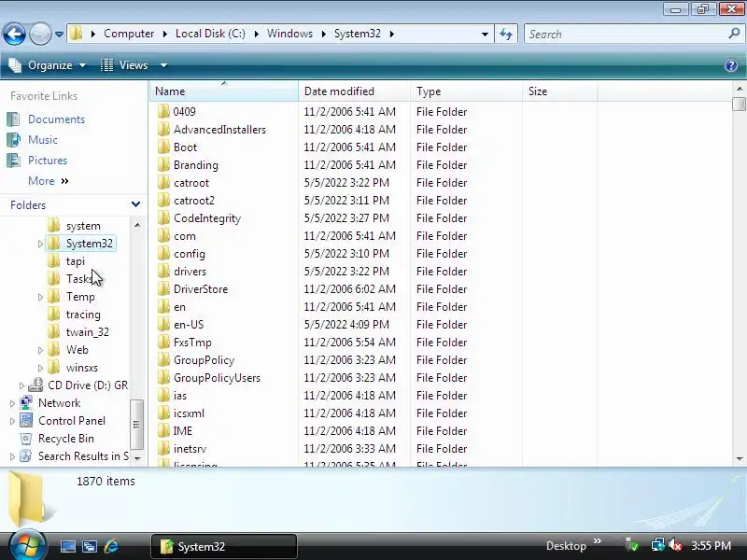This screenshot has width=747, height=560.
Task: Select the GroupPolicyUsers folder icon
Action: tap(163, 378)
